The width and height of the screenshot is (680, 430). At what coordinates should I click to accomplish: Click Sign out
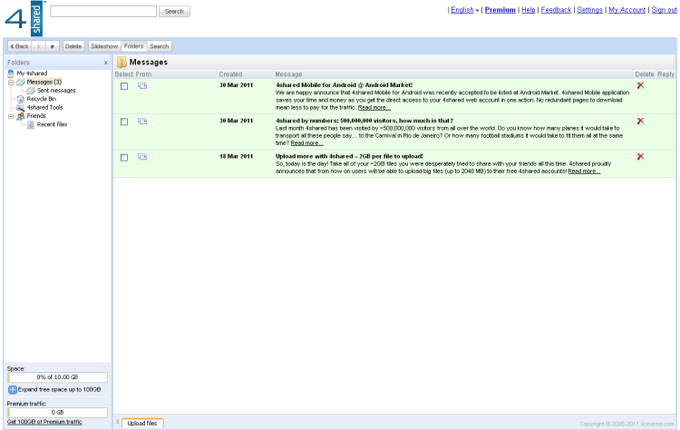664,10
